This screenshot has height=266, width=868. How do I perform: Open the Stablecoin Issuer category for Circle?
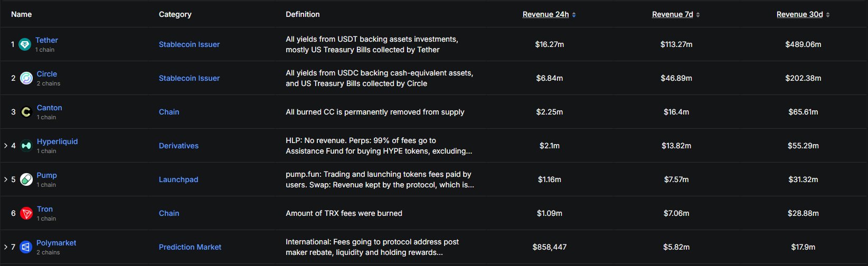(189, 78)
